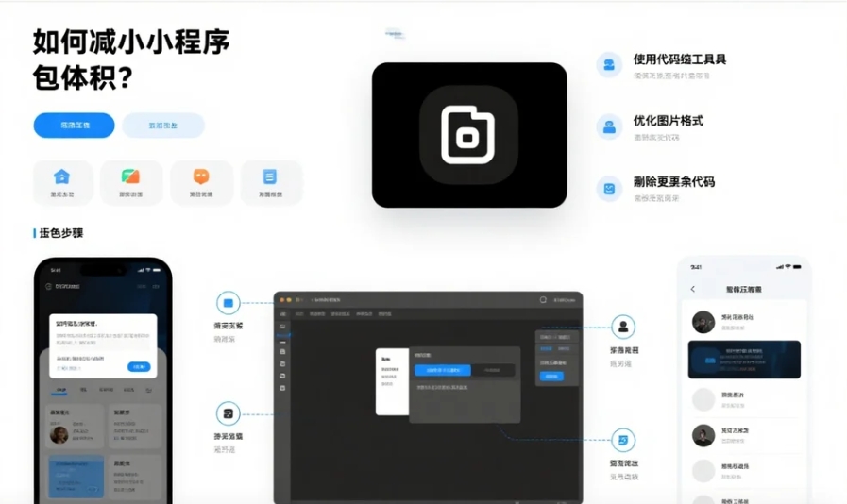Click the blue square circular icon left of desktop window
The height and width of the screenshot is (504, 847).
228,303
